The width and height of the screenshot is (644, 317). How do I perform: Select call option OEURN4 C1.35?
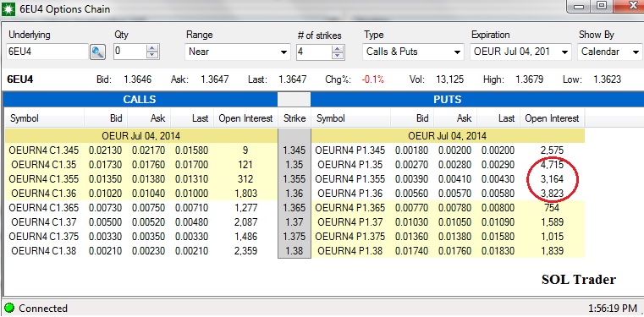pos(43,165)
